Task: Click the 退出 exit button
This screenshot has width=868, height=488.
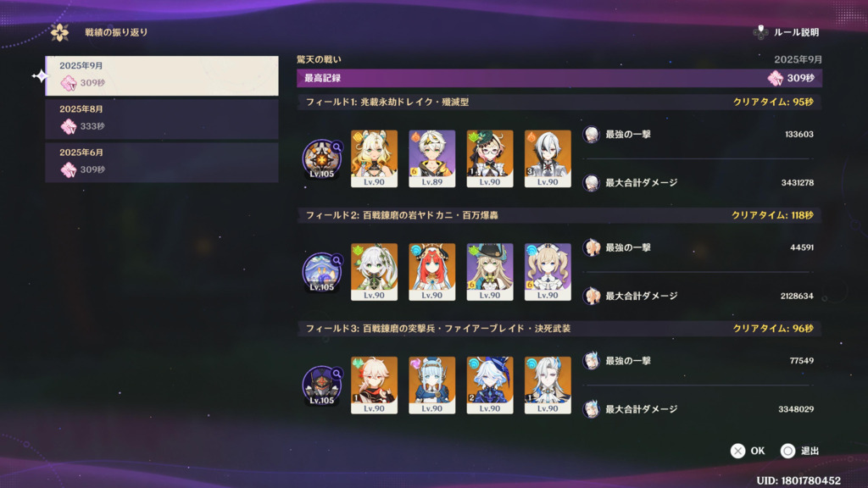Action: (x=799, y=451)
